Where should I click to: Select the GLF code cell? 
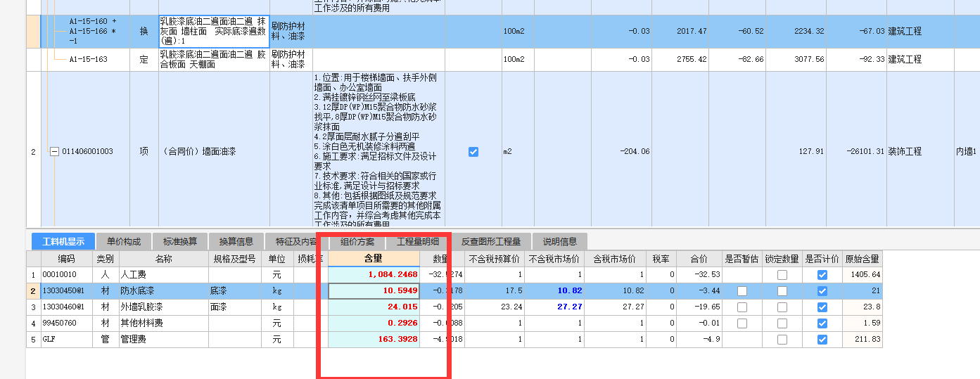coord(66,339)
